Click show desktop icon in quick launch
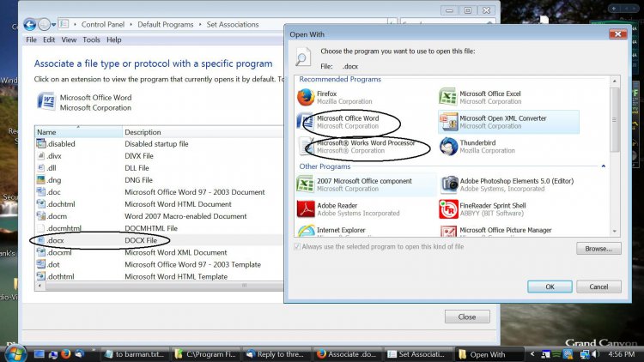 tap(39, 353)
